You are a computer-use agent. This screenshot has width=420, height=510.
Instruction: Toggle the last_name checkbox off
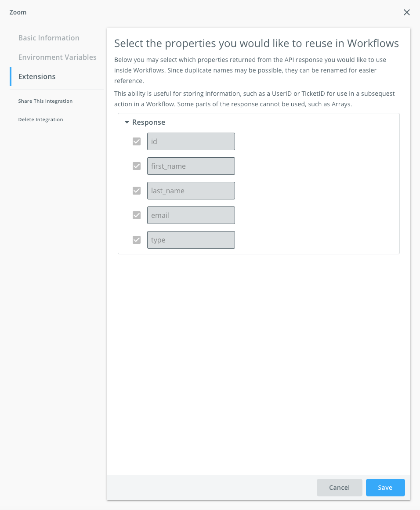coord(136,190)
